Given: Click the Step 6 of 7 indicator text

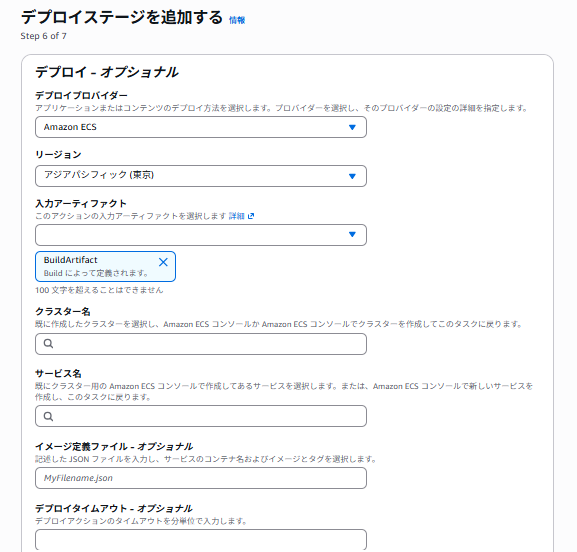Looking at the screenshot, I should pyautogui.click(x=43, y=36).
